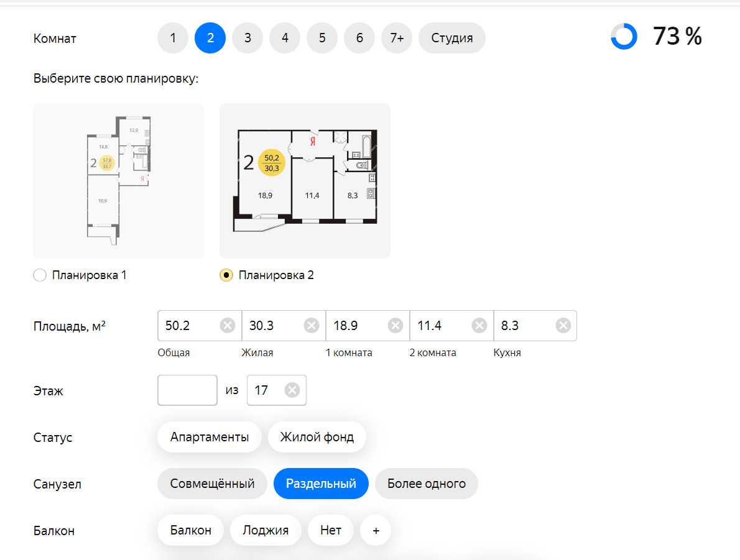
Task: Select 3 rooms option
Action: point(247,38)
